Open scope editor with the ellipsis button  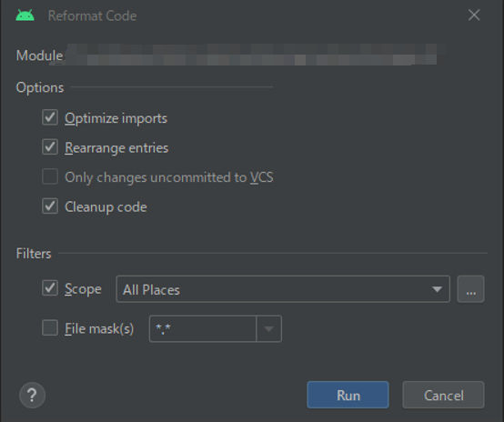[470, 289]
